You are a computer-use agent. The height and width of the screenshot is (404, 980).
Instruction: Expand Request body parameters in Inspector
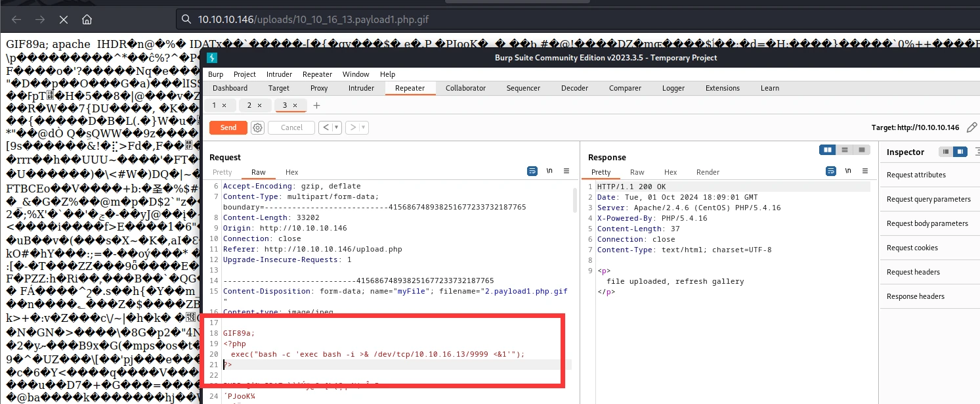pyautogui.click(x=930, y=223)
